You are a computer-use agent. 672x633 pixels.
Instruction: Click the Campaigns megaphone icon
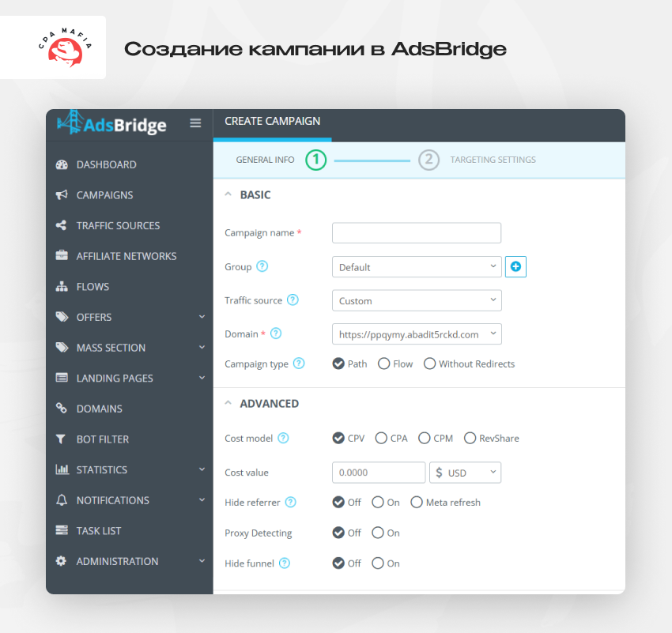(x=62, y=195)
